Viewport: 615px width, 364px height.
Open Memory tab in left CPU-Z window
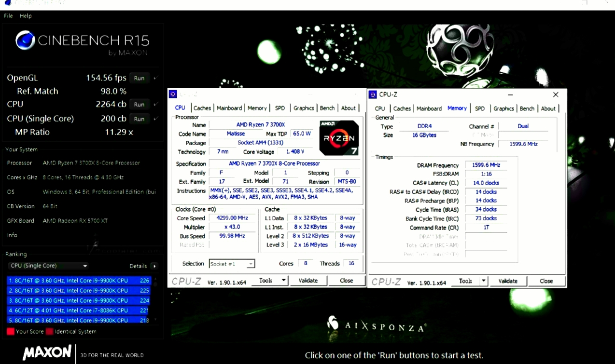[257, 108]
